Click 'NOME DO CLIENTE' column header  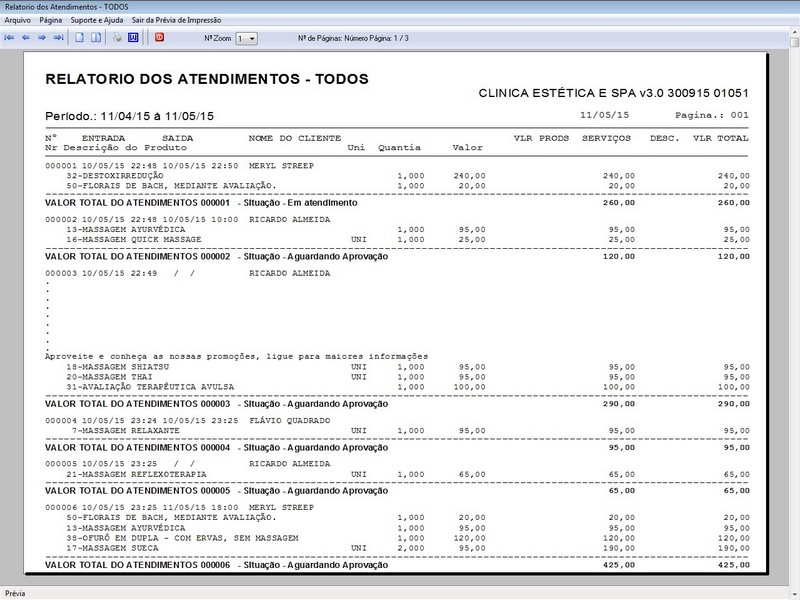pyautogui.click(x=295, y=138)
